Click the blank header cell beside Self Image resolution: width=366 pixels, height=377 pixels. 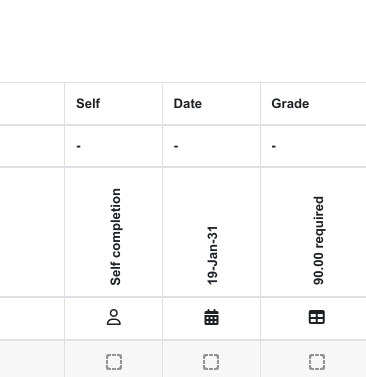32,104
